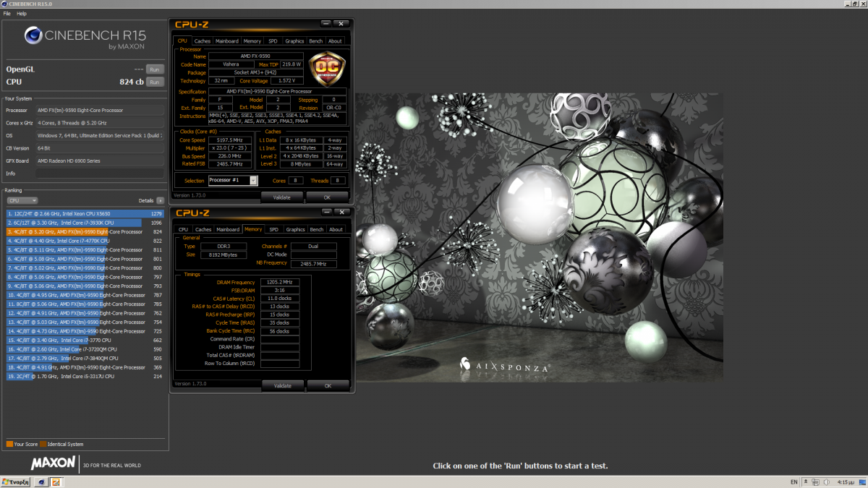Select ranking row 4 Intel Core i7-4770K
Image resolution: width=868 pixels, height=488 pixels.
(85, 241)
